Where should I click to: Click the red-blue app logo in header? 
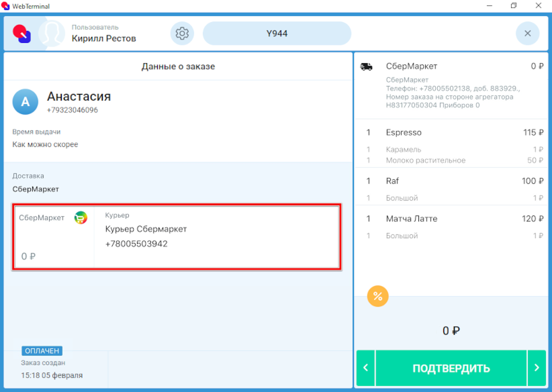coord(22,34)
